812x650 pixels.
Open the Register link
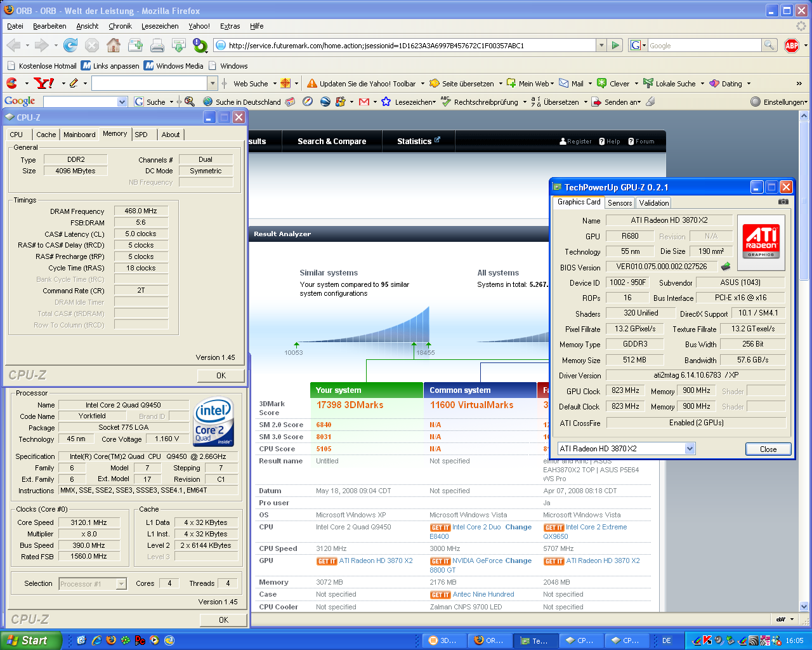click(x=575, y=142)
